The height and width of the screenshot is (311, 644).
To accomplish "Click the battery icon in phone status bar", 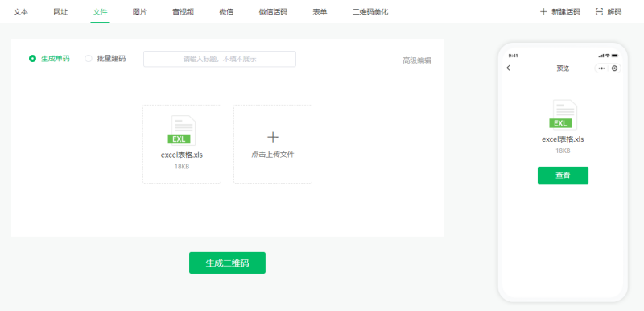I will click(615, 56).
